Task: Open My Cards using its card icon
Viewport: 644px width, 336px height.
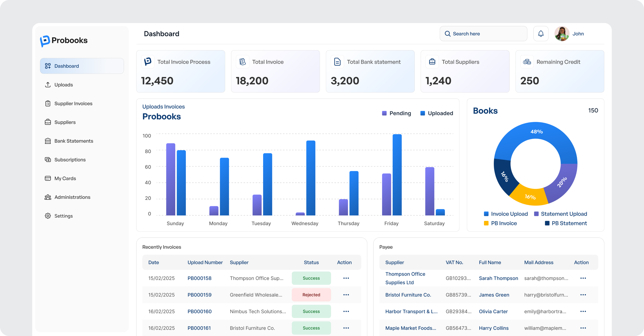Action: (x=48, y=178)
